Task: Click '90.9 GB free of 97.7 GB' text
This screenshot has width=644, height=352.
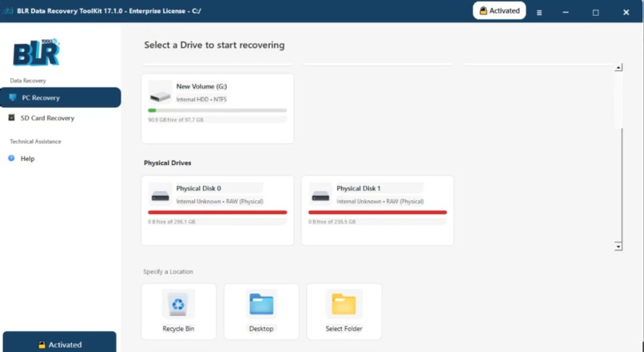Action: tap(176, 120)
